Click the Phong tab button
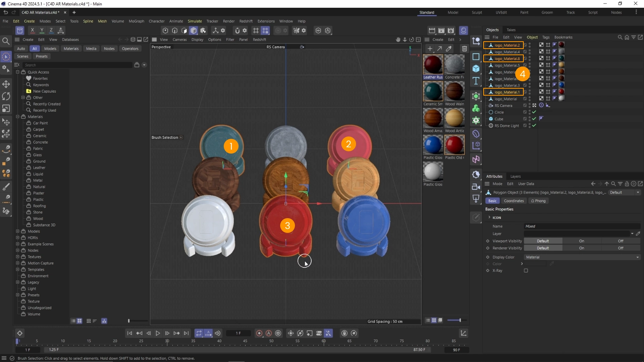644x362 pixels. point(539,201)
